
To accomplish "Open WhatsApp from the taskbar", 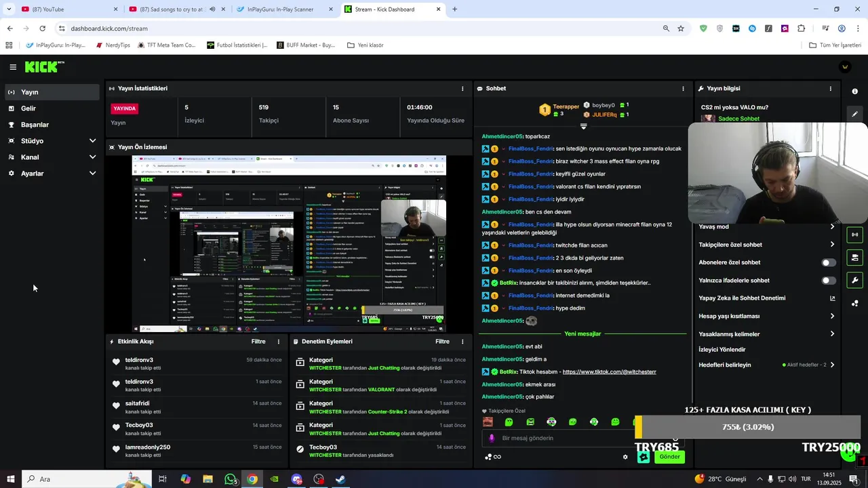I will [x=231, y=479].
